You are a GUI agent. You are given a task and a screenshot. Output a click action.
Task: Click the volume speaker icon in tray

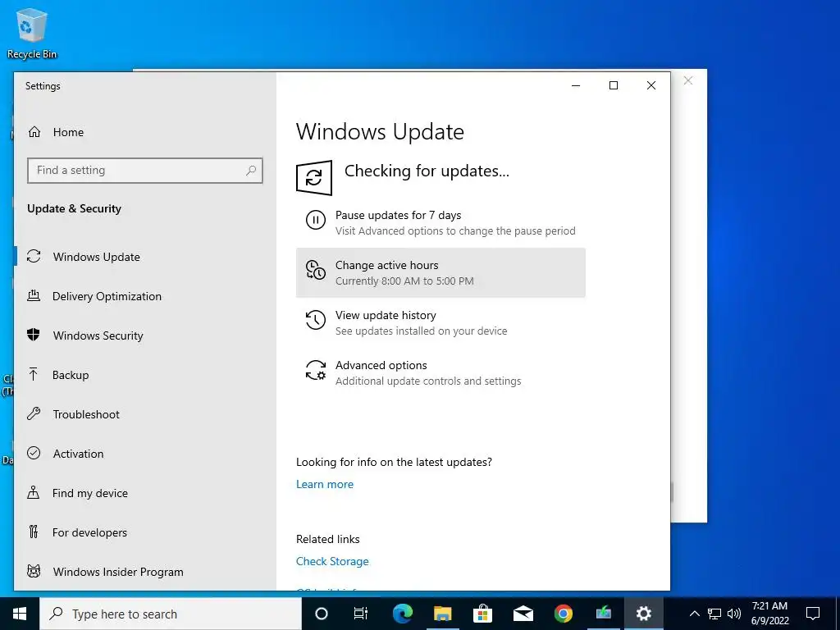point(734,614)
